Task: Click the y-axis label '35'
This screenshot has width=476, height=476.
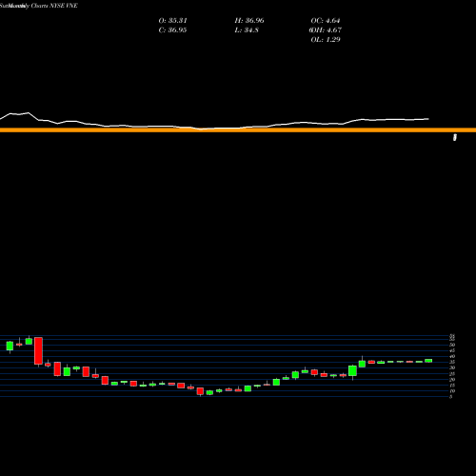Action: pyautogui.click(x=452, y=362)
